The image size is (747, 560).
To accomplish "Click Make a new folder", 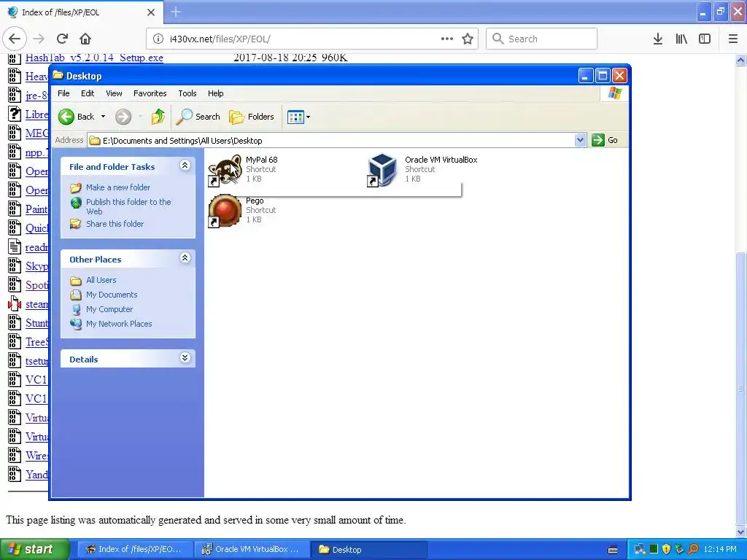I will 117,187.
